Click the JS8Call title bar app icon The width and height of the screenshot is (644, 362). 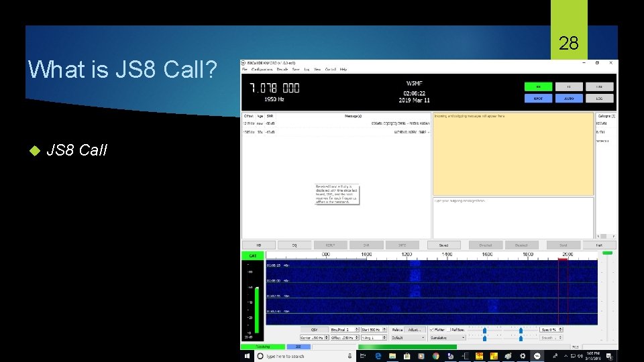pos(243,63)
